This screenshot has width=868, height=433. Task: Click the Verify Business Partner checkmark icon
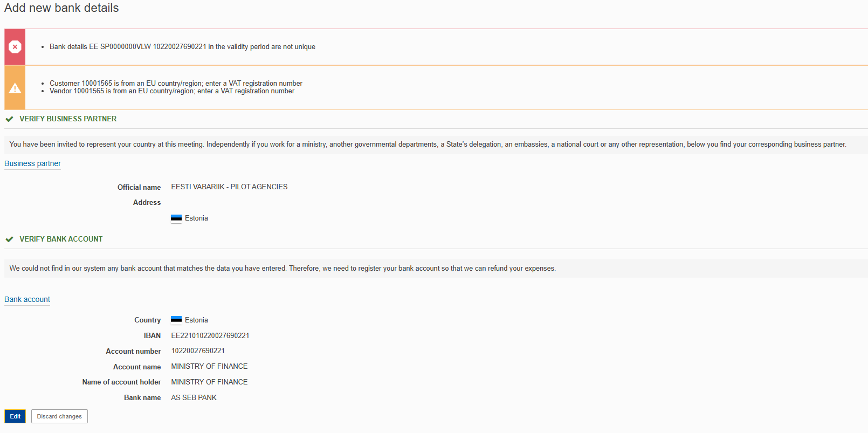tap(9, 119)
